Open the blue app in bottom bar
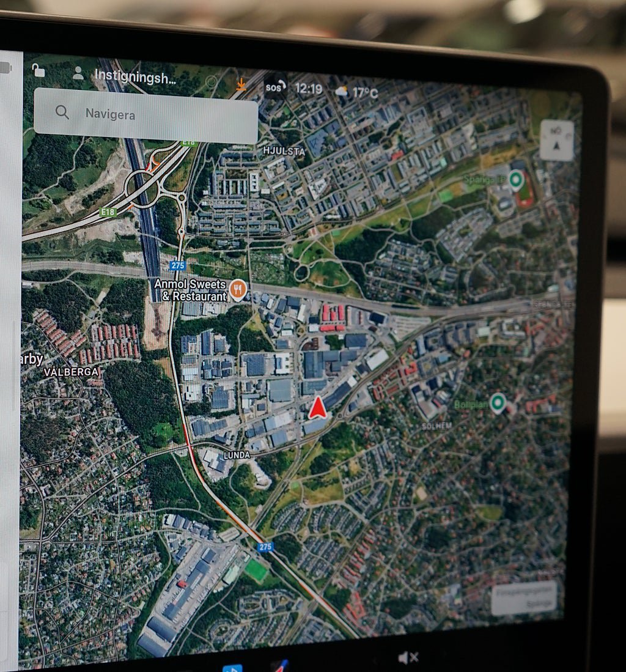The height and width of the screenshot is (672, 626). click(232, 667)
